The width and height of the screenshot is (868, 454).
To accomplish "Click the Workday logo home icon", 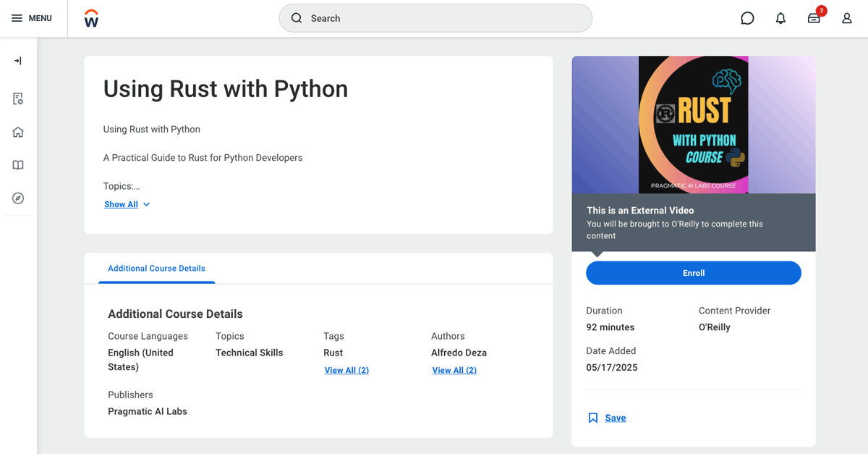I will coord(91,18).
